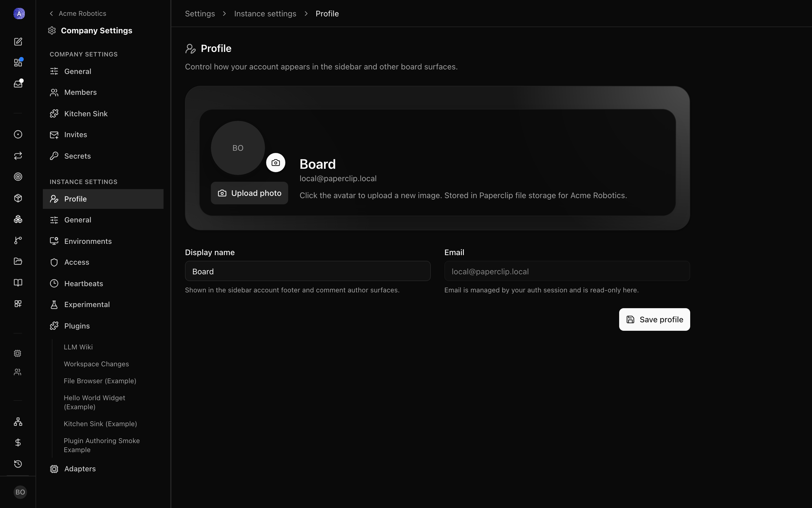Open the Members settings page
The image size is (812, 508).
(103, 92)
